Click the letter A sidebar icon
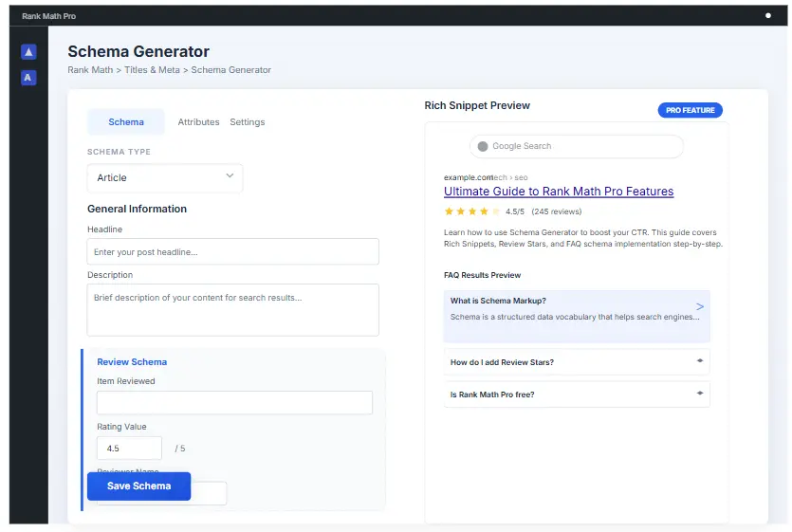Screen dimensions: 792x532 coord(28,78)
